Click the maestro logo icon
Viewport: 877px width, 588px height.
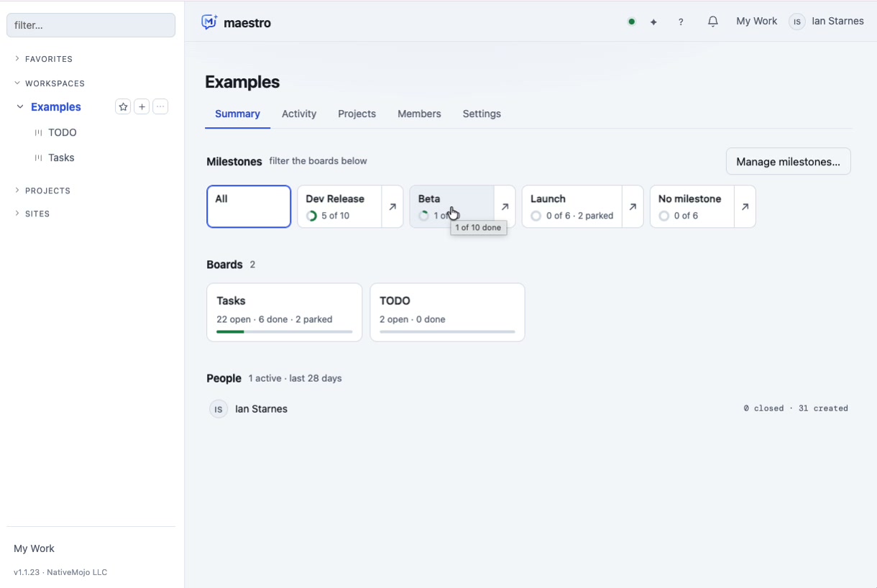pos(209,22)
